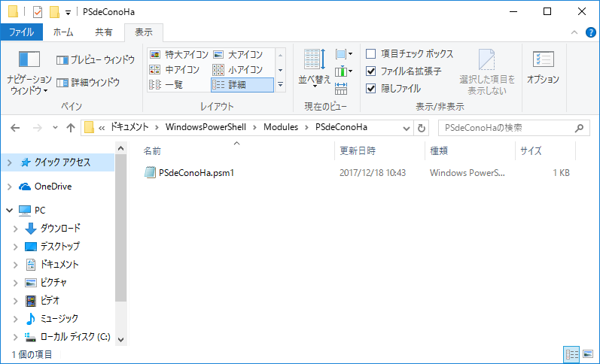Select small icons (小アイコン) layout
The image size is (600, 364).
point(238,70)
